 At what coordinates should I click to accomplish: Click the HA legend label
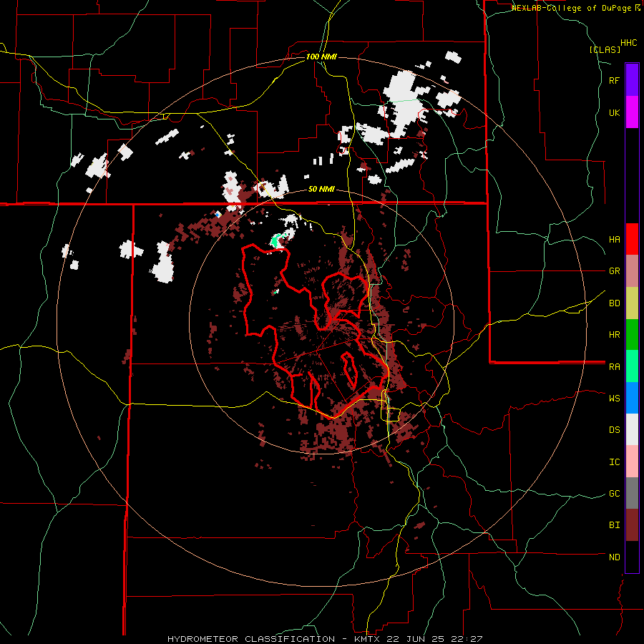click(x=614, y=239)
